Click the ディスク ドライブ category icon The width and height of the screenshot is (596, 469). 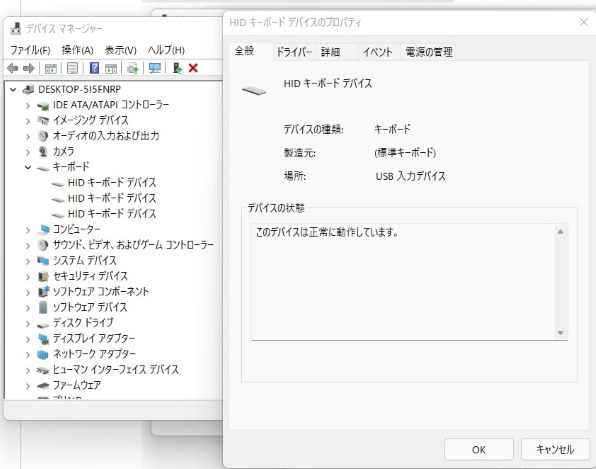(43, 324)
